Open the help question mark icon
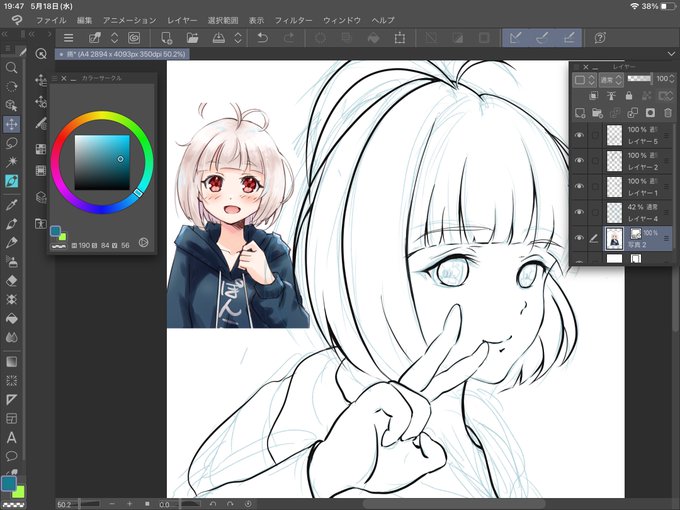680x510 pixels. pyautogui.click(x=600, y=38)
